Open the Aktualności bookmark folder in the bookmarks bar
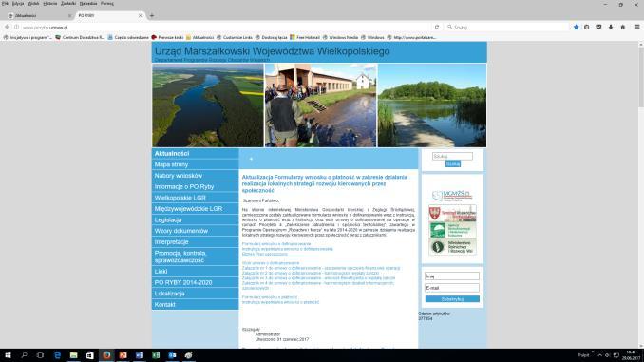The width and height of the screenshot is (644, 362). tap(199, 37)
